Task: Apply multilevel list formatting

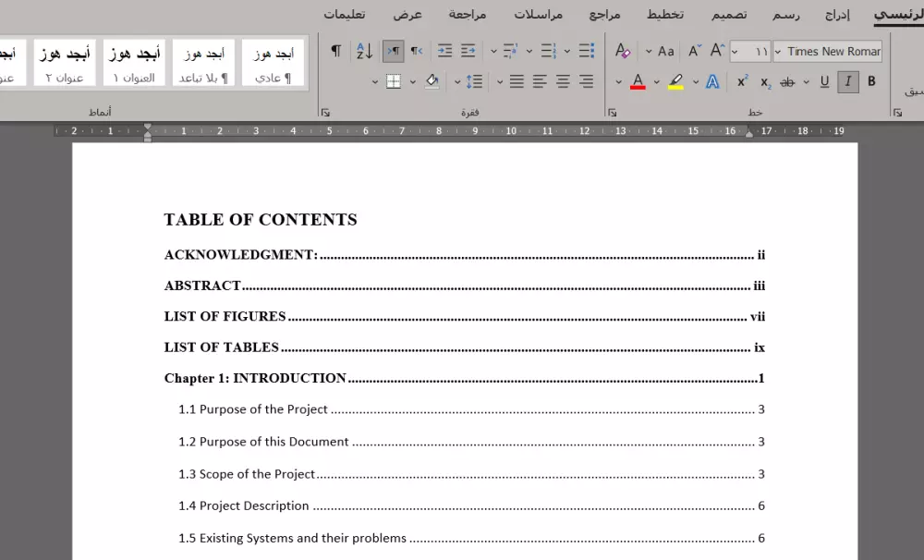Action: pyautogui.click(x=510, y=51)
